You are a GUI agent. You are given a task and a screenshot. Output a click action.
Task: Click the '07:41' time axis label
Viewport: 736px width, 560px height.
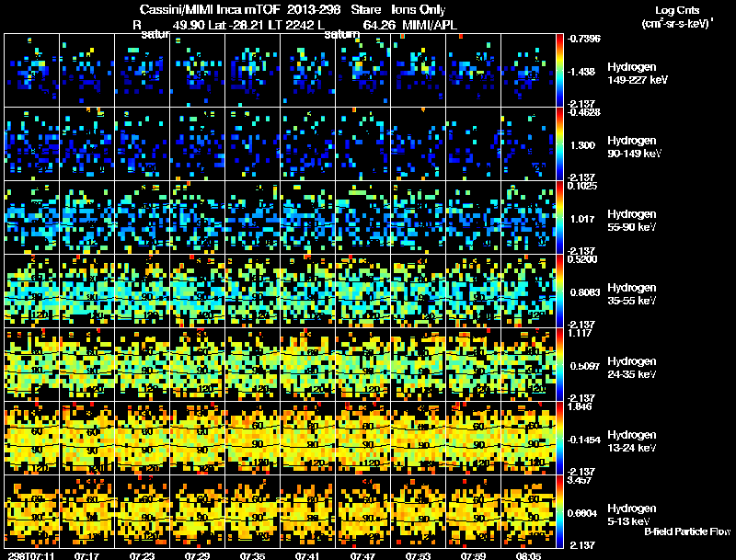(x=307, y=556)
